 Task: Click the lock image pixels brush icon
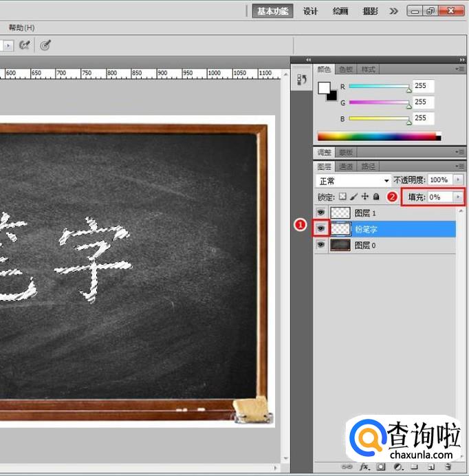tap(354, 197)
